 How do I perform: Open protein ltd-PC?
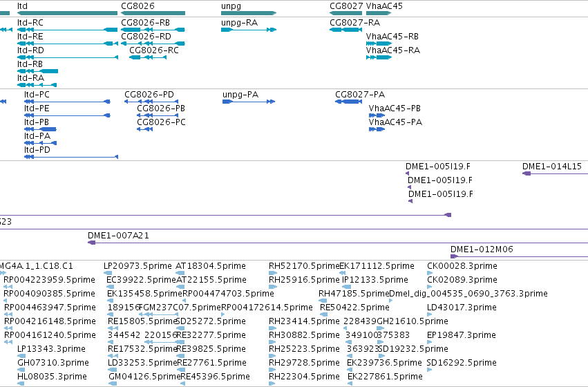[37, 95]
